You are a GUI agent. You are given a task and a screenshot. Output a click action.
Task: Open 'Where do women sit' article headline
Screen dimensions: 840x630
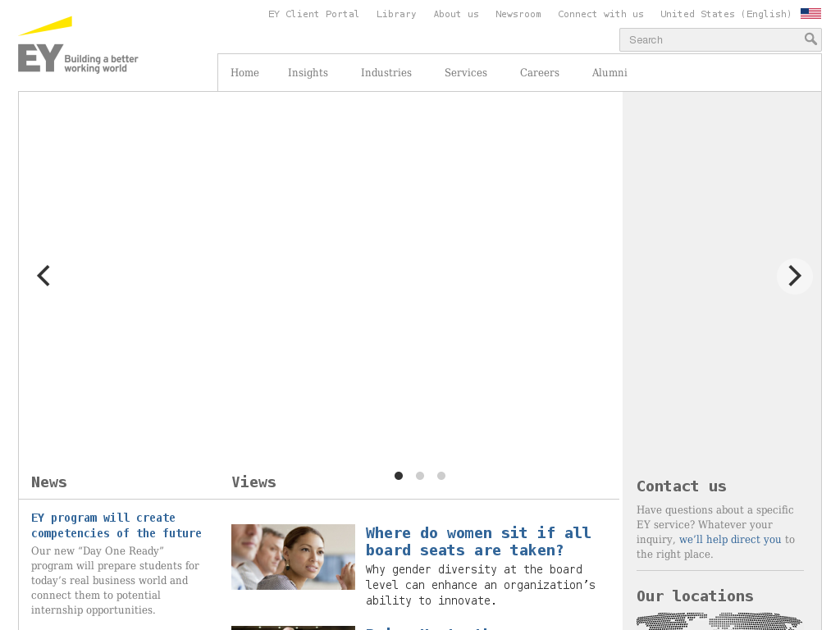(x=478, y=541)
